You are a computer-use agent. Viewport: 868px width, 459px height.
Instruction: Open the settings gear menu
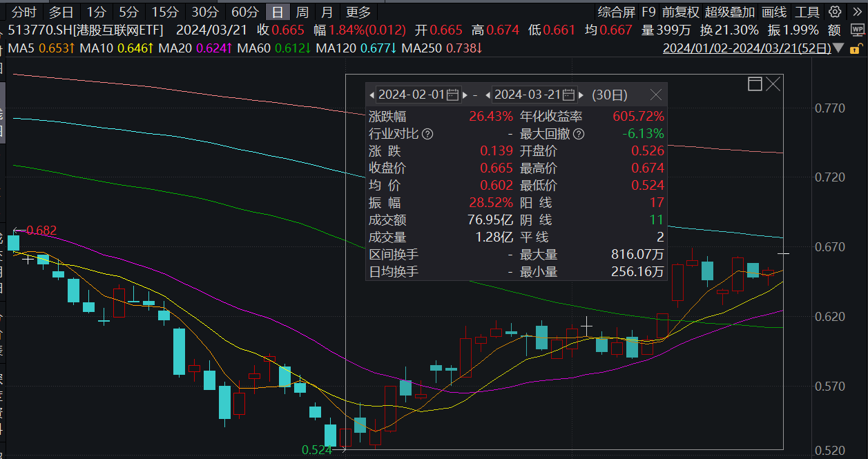tap(834, 12)
